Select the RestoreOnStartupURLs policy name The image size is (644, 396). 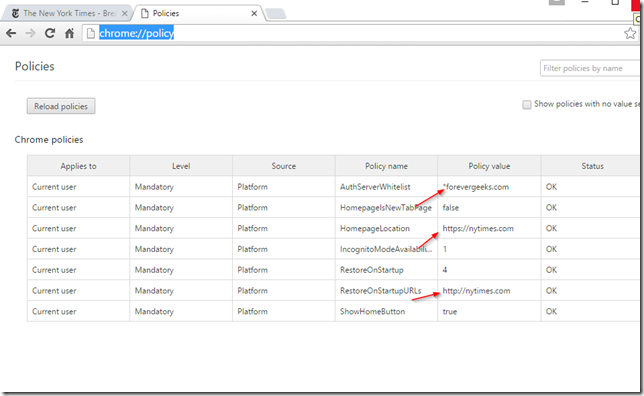coord(380,291)
